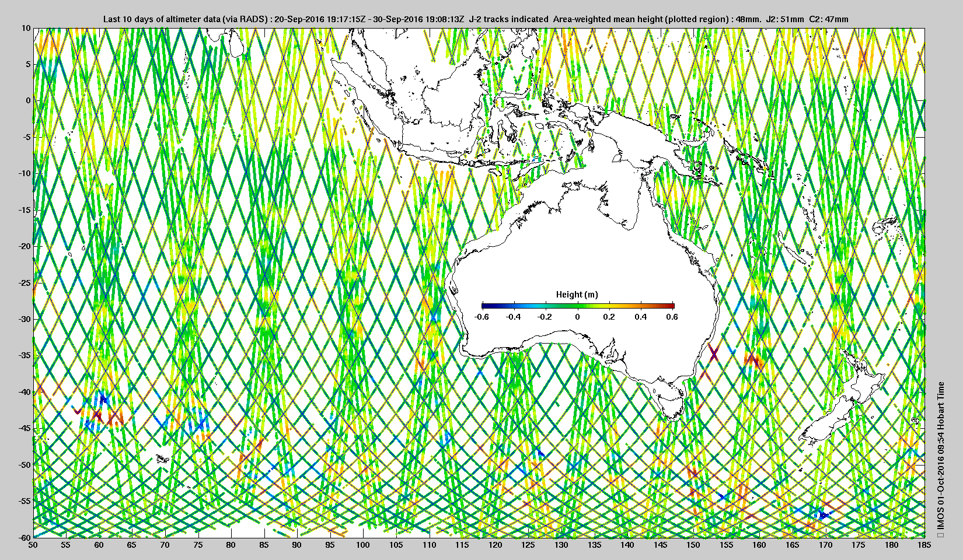Click the latitude axis tick '-5'
Screen dimensions: 963x560
tap(26, 137)
